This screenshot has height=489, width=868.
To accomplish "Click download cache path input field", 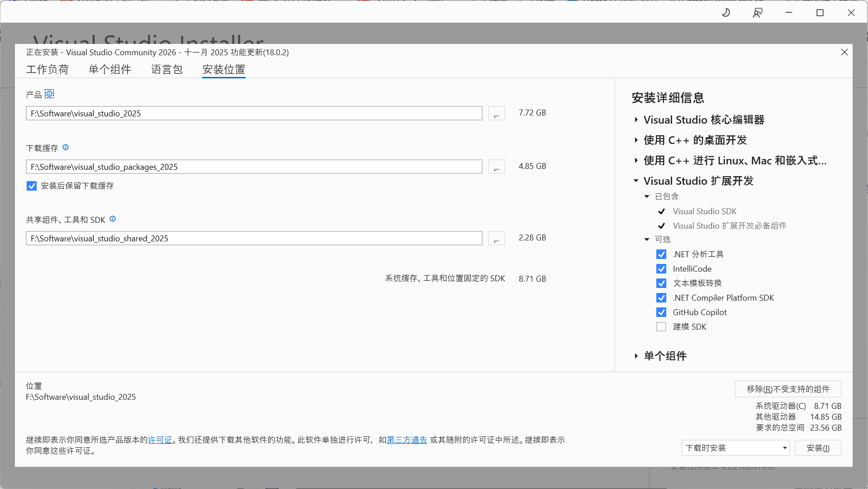I will (x=254, y=167).
